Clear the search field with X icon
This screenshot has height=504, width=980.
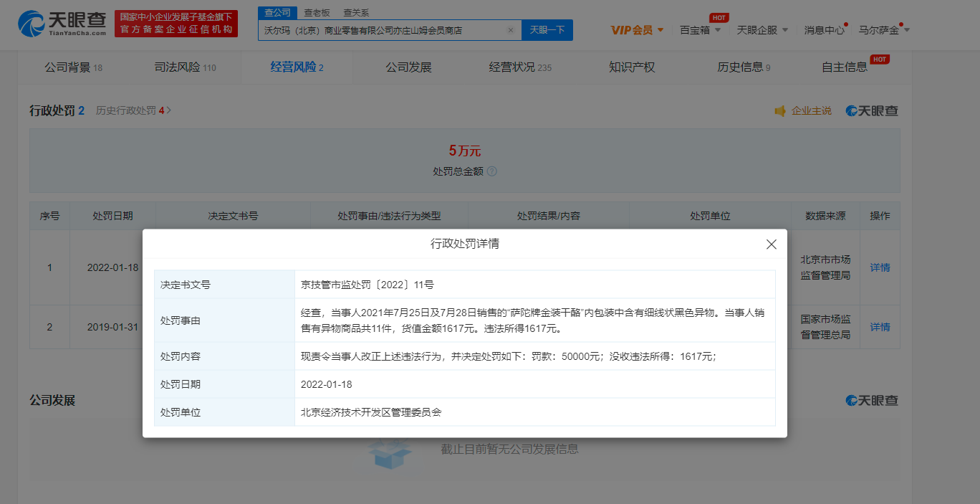511,30
